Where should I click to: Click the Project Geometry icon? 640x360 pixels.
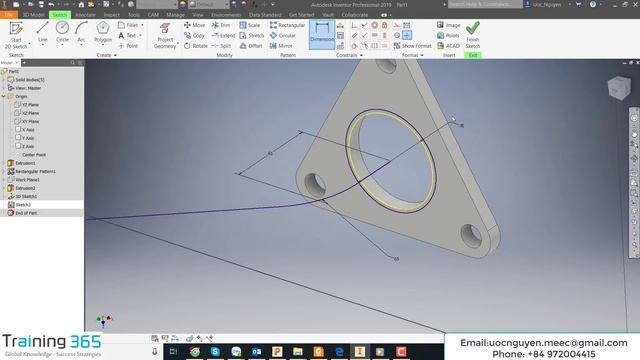click(x=165, y=29)
